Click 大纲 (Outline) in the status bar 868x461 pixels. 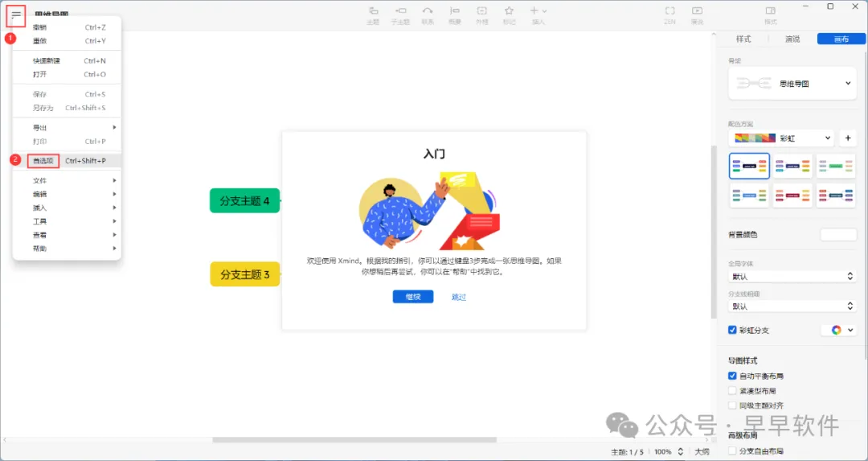click(702, 451)
